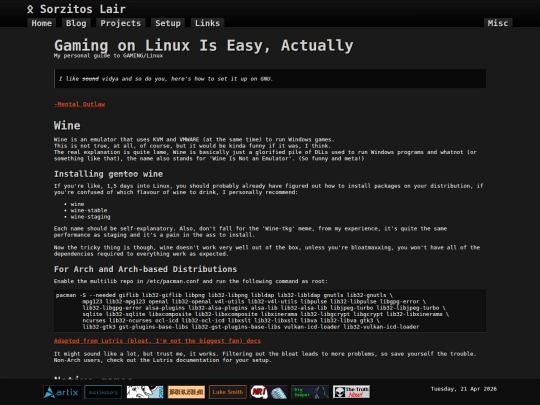Click the paragraph starting Each name should be self-explanatory

click(x=250, y=232)
